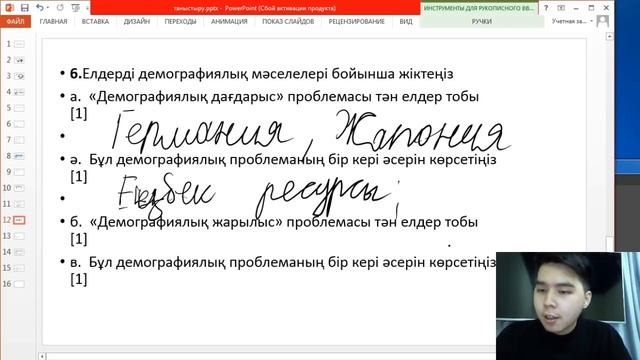
Task: Select slide 5 thumbnail
Action: [19, 108]
